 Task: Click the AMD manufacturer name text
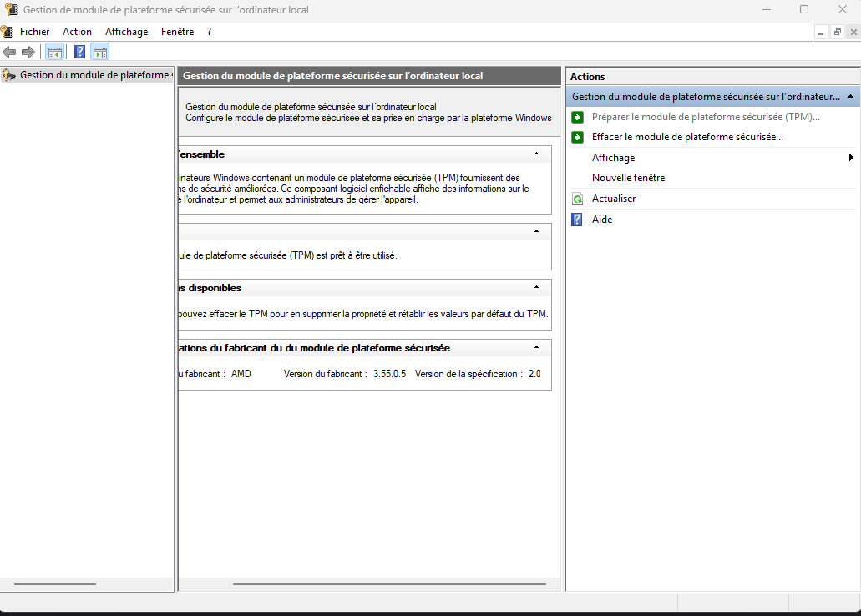pos(241,374)
